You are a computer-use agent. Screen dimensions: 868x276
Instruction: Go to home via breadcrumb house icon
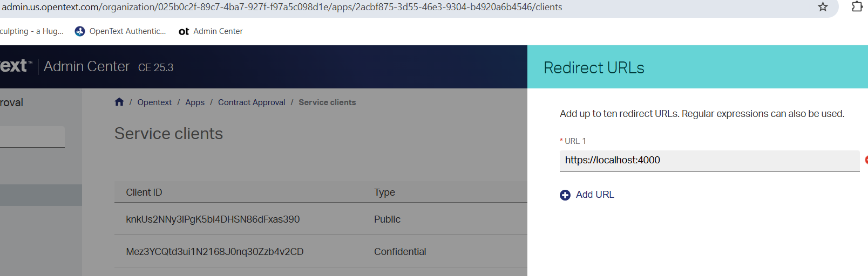119,102
